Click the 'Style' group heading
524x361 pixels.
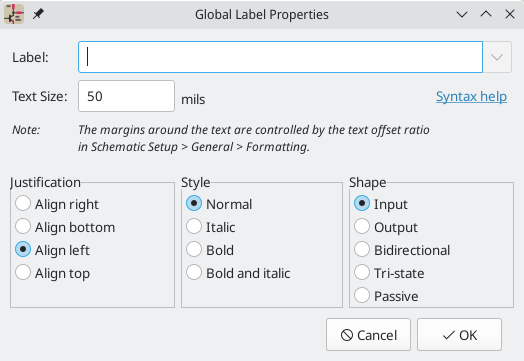195,183
